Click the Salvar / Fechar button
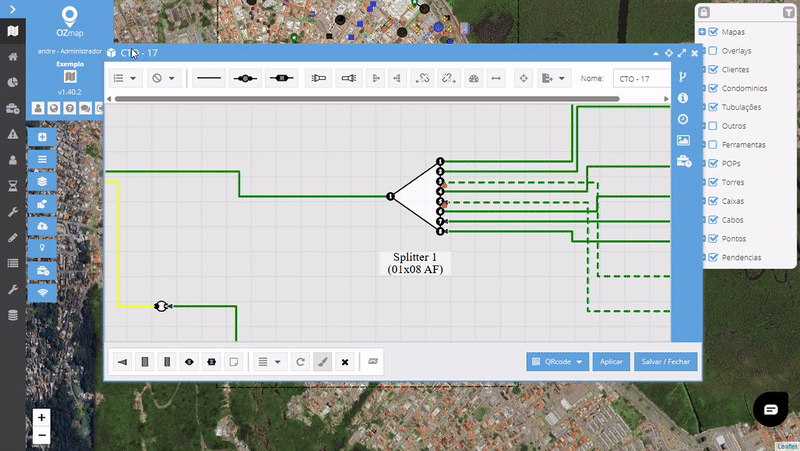800x451 pixels. click(x=665, y=361)
